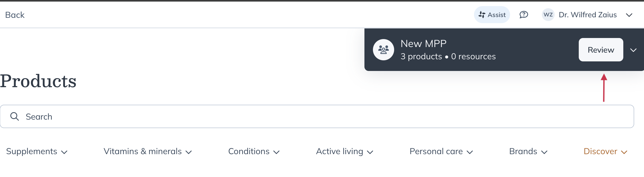644x177 pixels.
Task: Expand the Brands dropdown
Action: [528, 151]
